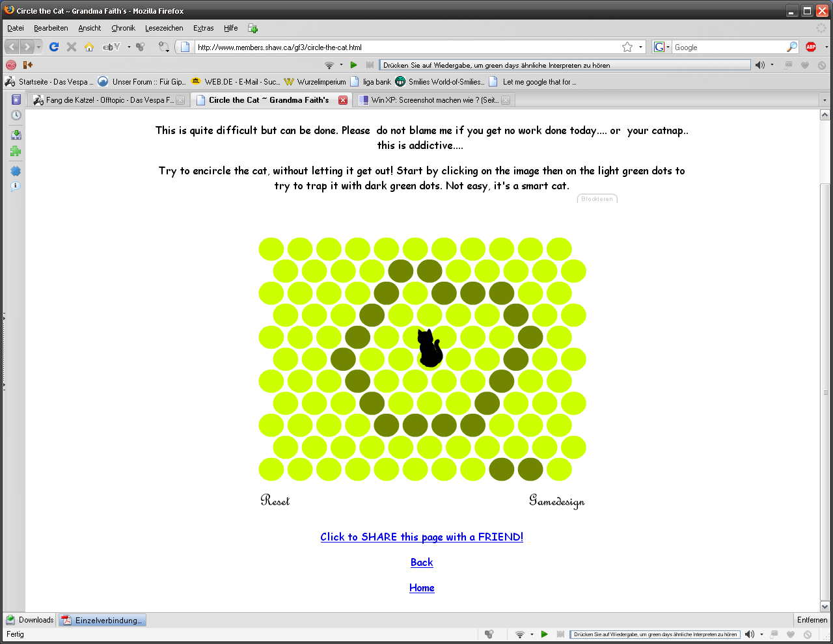Click the cat in the game board
The width and height of the screenshot is (833, 644).
(429, 349)
